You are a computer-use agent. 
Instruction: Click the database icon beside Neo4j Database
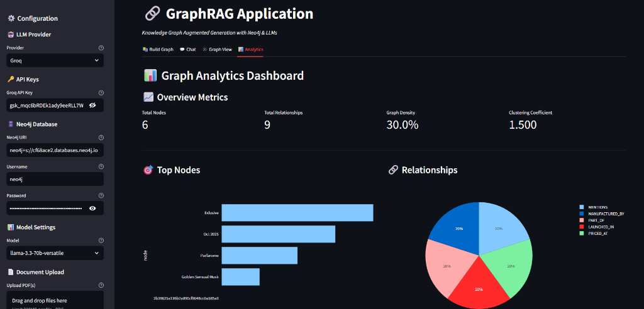(11, 124)
